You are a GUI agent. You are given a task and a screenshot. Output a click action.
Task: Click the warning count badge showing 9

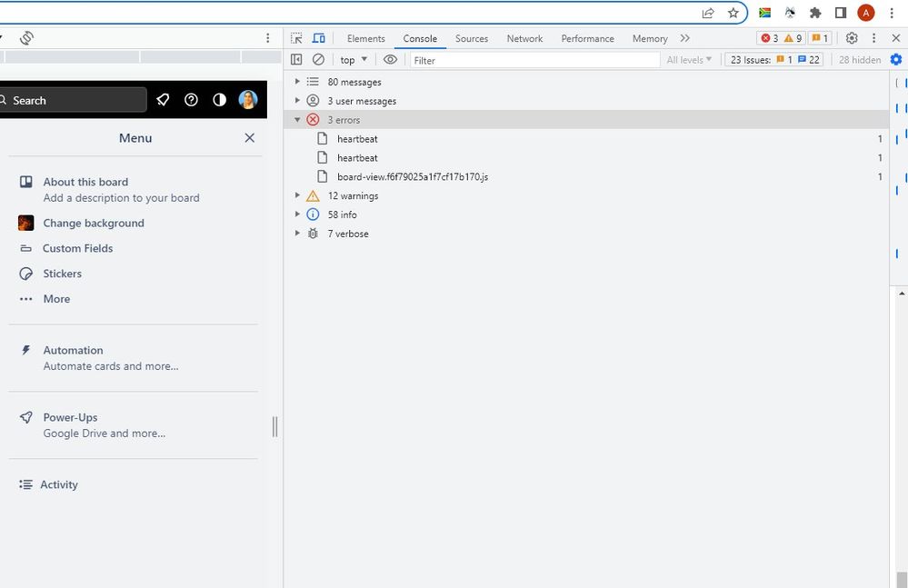tap(793, 38)
